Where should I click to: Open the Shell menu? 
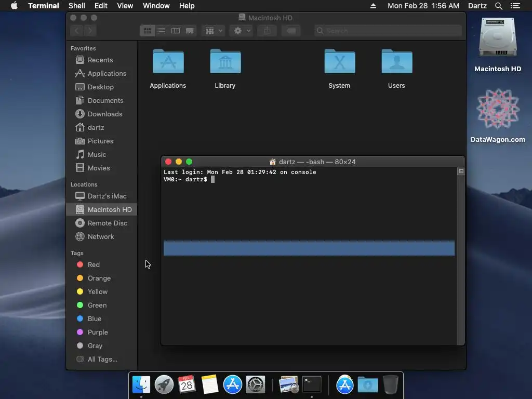[x=77, y=6]
